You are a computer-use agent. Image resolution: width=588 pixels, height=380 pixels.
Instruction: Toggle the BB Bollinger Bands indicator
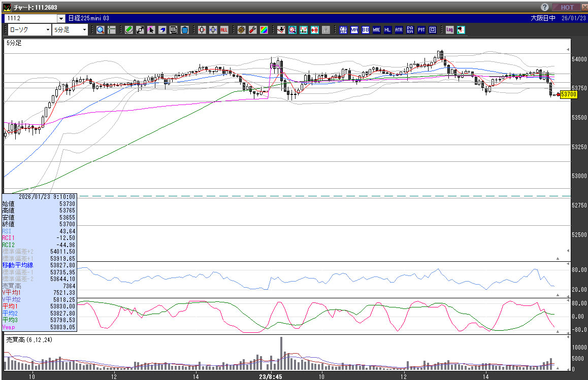pyautogui.click(x=365, y=30)
